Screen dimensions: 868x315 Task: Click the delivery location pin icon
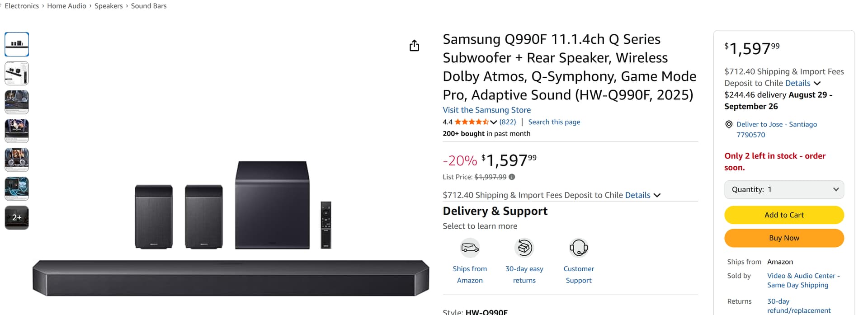point(728,124)
